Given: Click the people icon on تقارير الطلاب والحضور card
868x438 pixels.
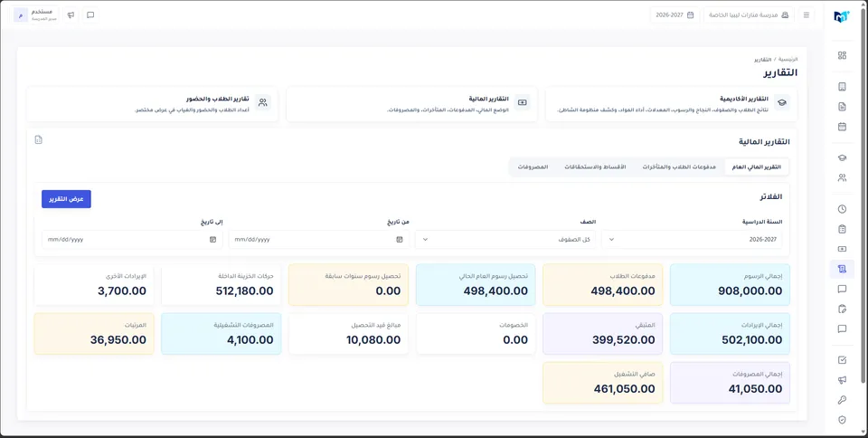Looking at the screenshot, I should (x=263, y=102).
